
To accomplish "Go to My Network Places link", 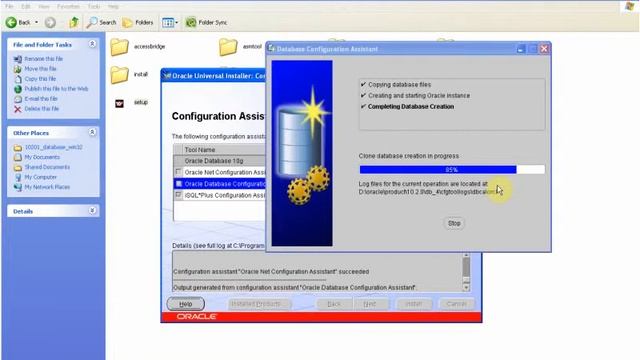I will pos(47,187).
